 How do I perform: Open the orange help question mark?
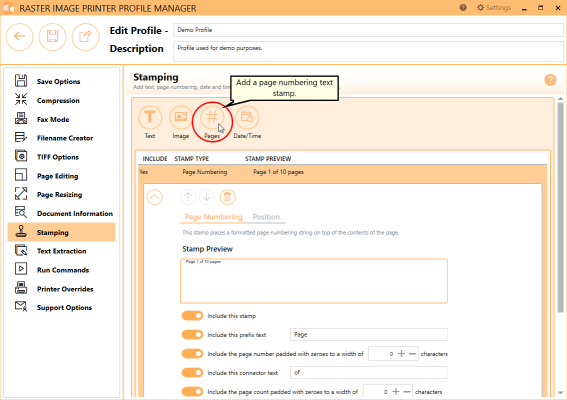pyautogui.click(x=550, y=80)
